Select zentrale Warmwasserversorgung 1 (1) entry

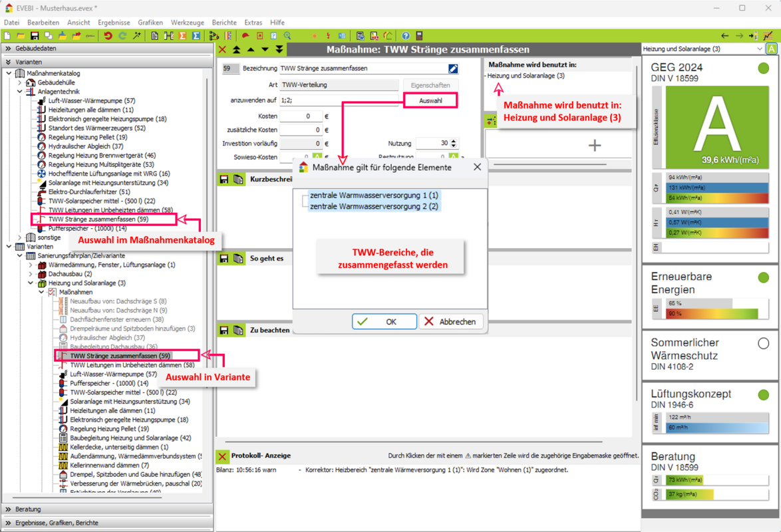tap(374, 196)
